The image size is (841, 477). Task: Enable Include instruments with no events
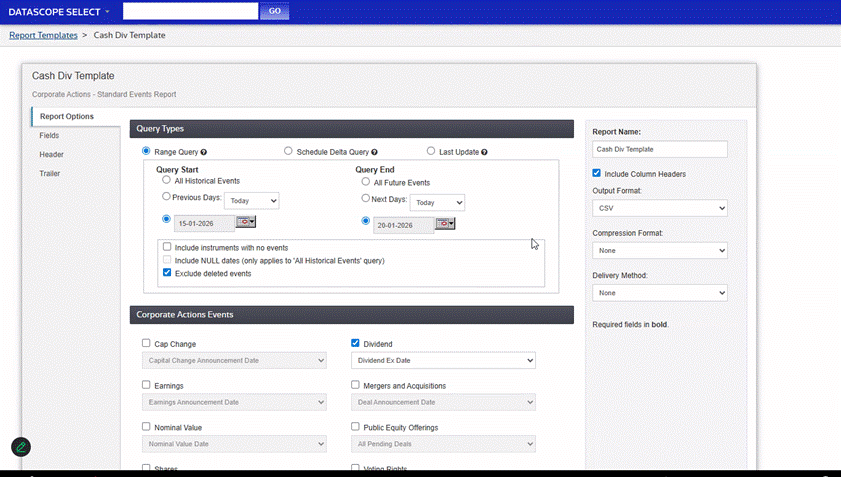[167, 247]
